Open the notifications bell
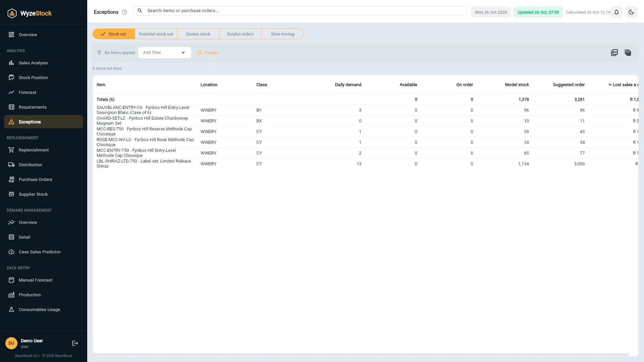 point(616,12)
